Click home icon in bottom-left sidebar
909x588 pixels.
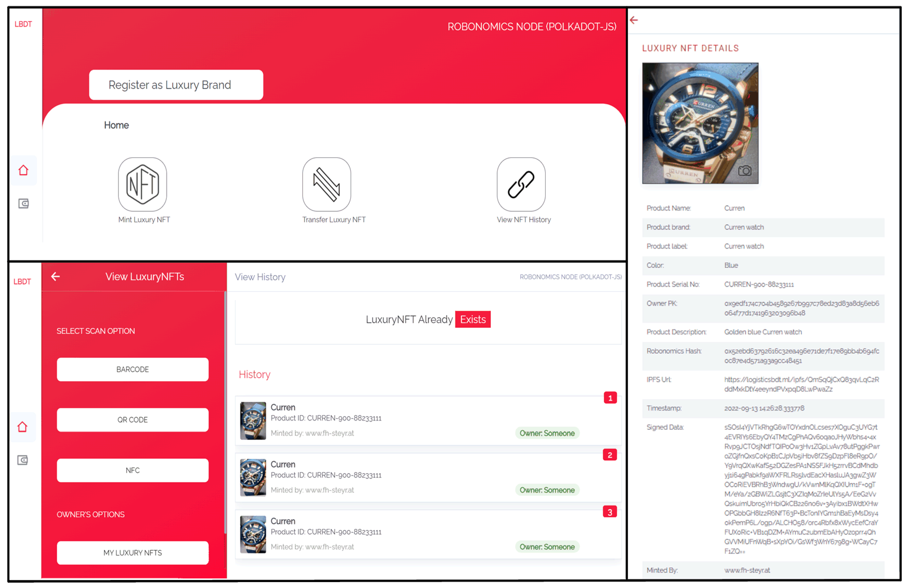coord(22,427)
